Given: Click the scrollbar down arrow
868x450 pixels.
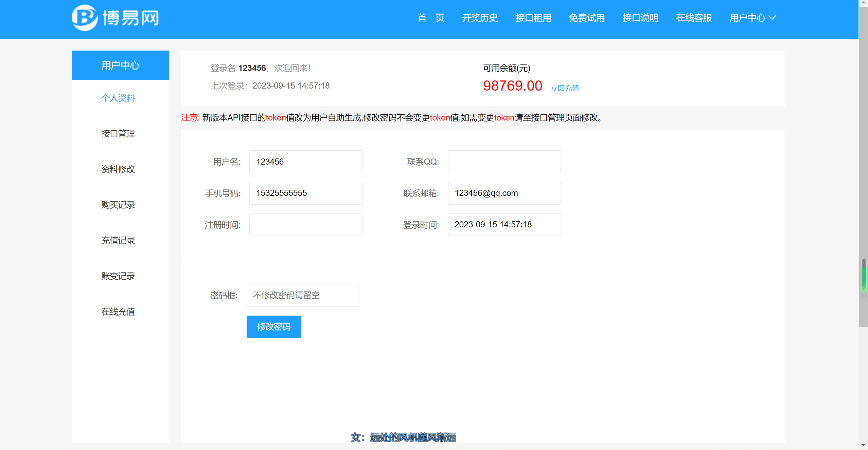Looking at the screenshot, I should [863, 445].
